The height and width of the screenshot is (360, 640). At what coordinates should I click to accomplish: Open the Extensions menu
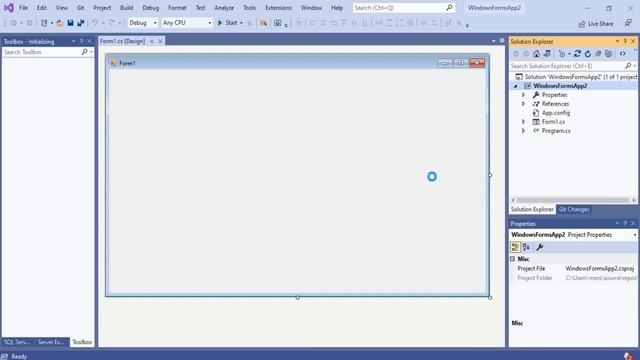click(278, 8)
